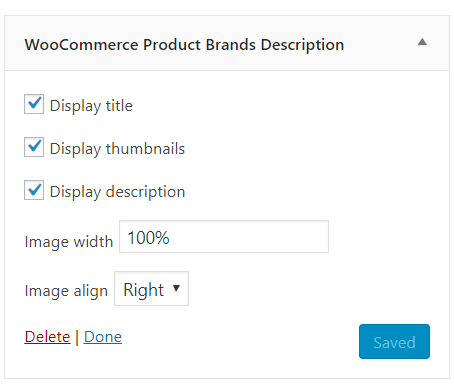
Task: Click the 'Display thumbnails' label text
Action: click(117, 149)
